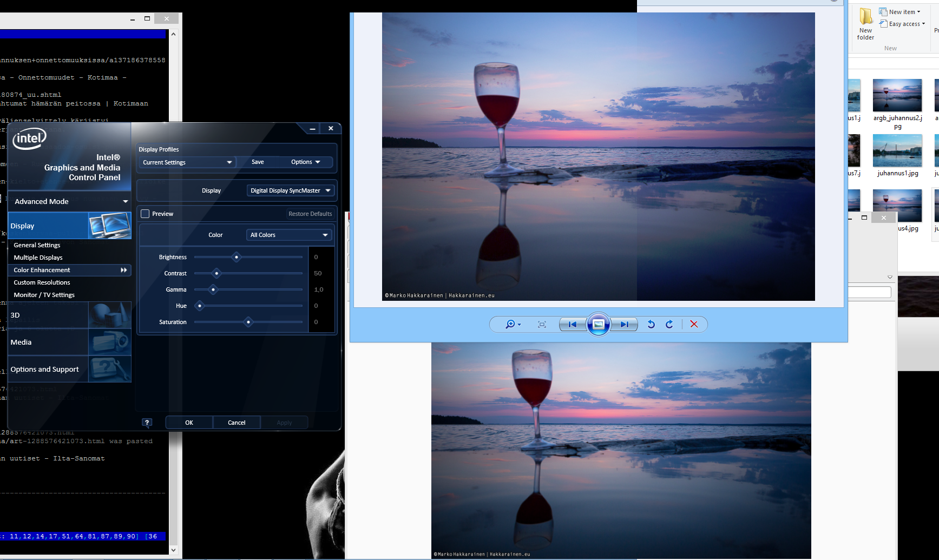Open the Current Settings profile dropdown
Viewport: 939px width, 560px height.
187,162
